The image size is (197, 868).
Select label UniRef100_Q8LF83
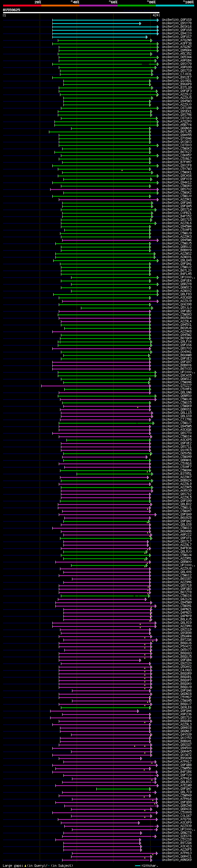pyautogui.click(x=177, y=294)
